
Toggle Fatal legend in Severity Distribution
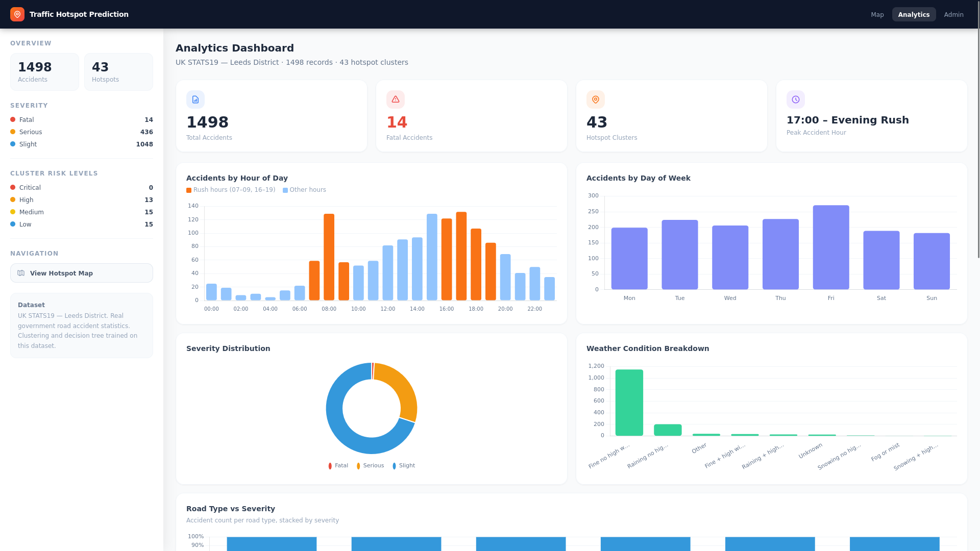coord(338,466)
